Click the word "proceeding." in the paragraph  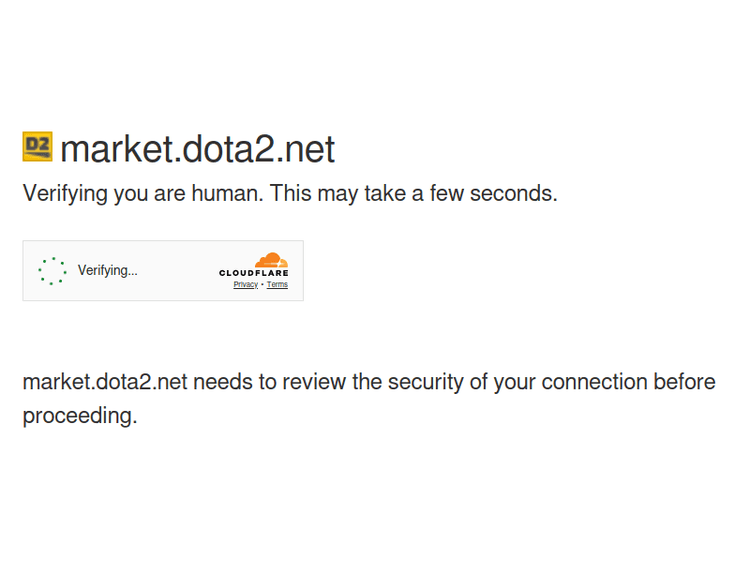click(80, 416)
